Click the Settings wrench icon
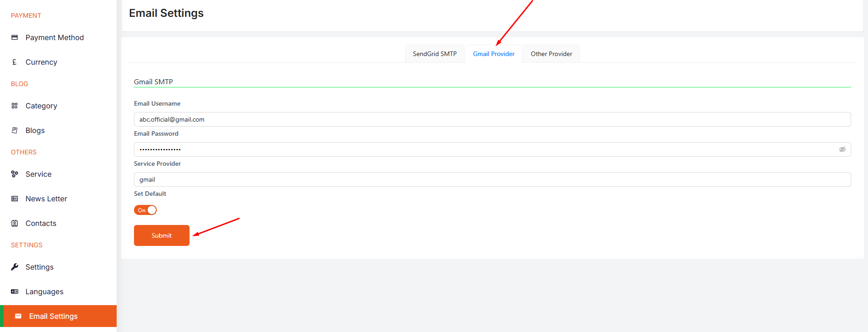Viewport: 868px width, 332px height. pyautogui.click(x=15, y=267)
